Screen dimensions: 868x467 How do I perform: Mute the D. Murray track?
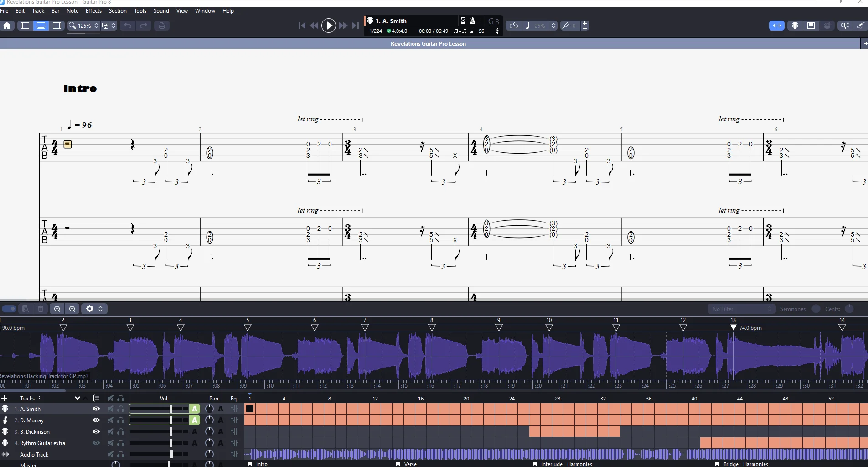pos(110,420)
